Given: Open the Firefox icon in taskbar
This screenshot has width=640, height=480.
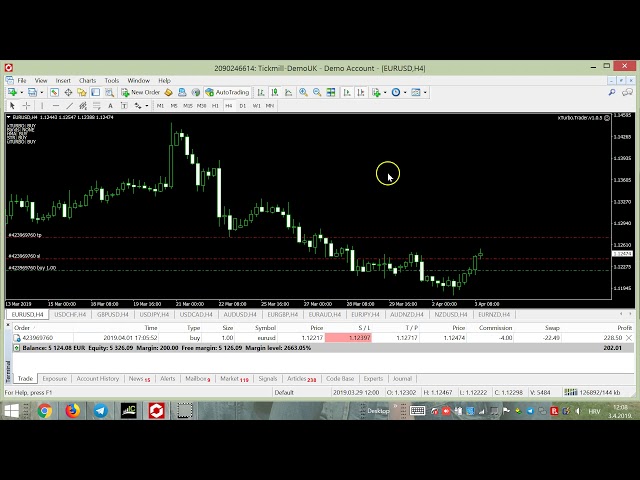Looking at the screenshot, I should pos(73,410).
